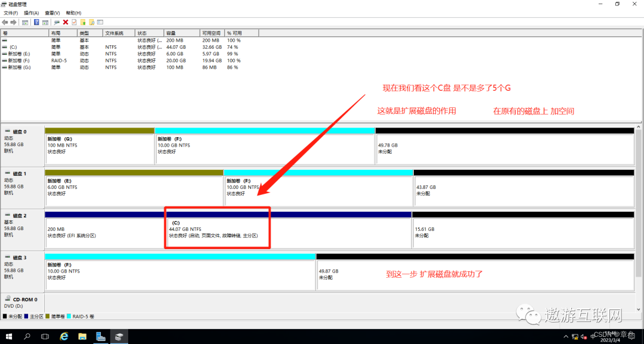Click the 磁盘 3 disk icon

pyautogui.click(x=7, y=258)
